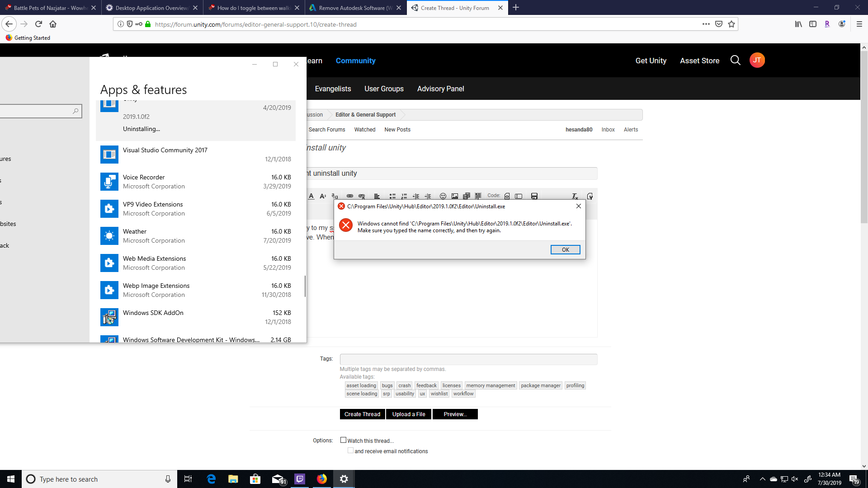Enable Watch this thread checkbox
868x488 pixels.
click(x=344, y=440)
